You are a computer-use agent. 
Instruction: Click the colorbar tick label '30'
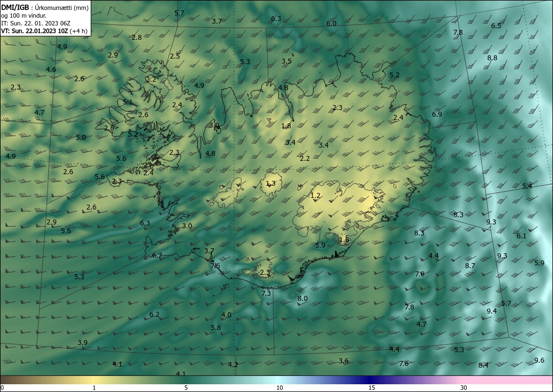(463, 388)
